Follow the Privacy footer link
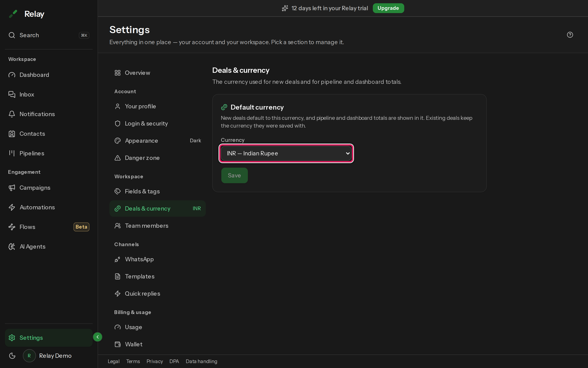Screen dimensions: 588x368 pyautogui.click(x=155, y=361)
